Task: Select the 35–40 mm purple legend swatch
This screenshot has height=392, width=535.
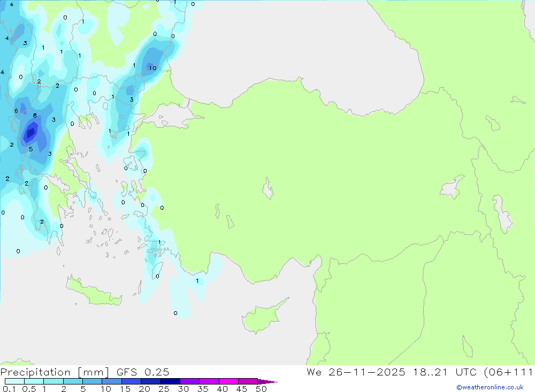Action: 209,381
